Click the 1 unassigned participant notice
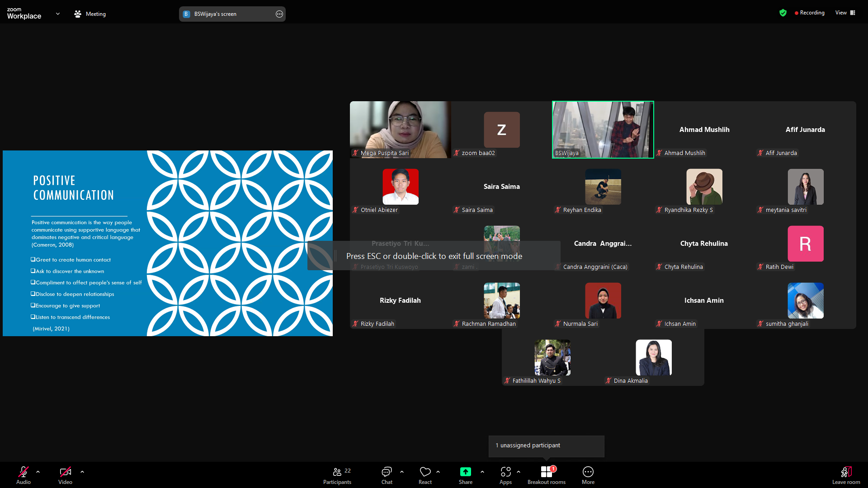Screen dimensions: 868x488 [546, 446]
